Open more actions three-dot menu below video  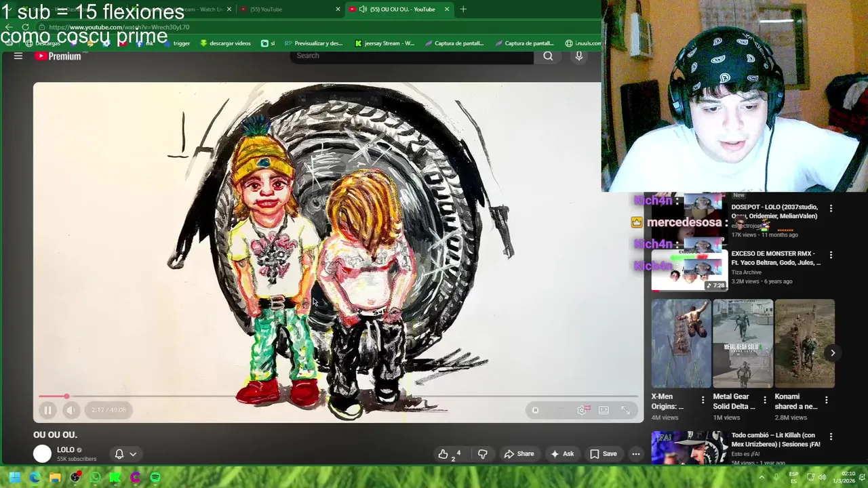coord(636,454)
